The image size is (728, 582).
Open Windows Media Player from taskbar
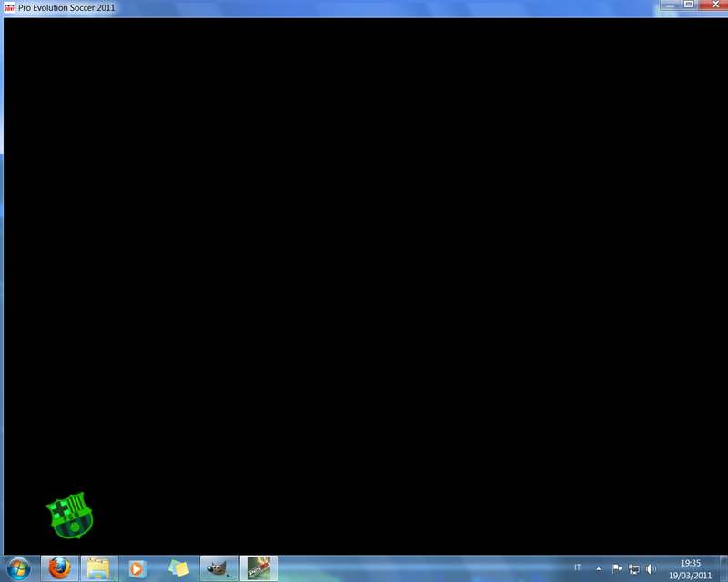pyautogui.click(x=137, y=568)
